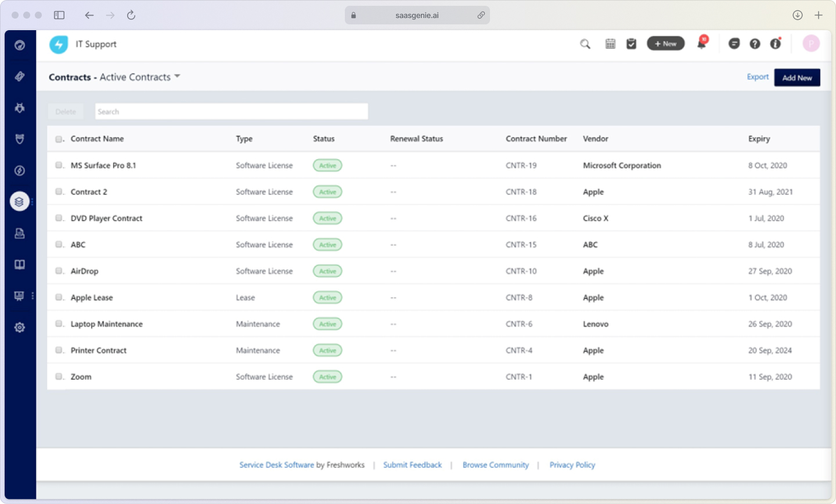Open the reports presentation icon in sidebar
Screen dimensions: 836x504
click(x=19, y=296)
